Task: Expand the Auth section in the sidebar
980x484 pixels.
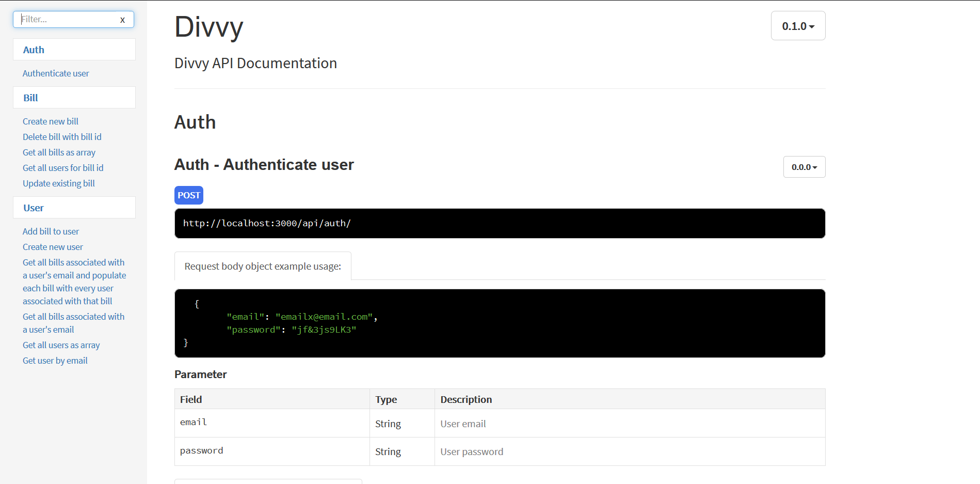Action: click(33, 49)
